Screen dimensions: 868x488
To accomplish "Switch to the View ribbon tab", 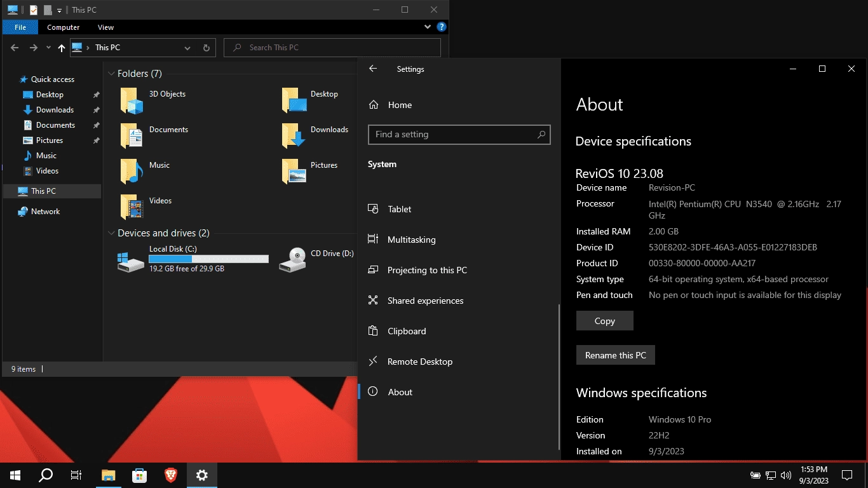I will [x=105, y=27].
